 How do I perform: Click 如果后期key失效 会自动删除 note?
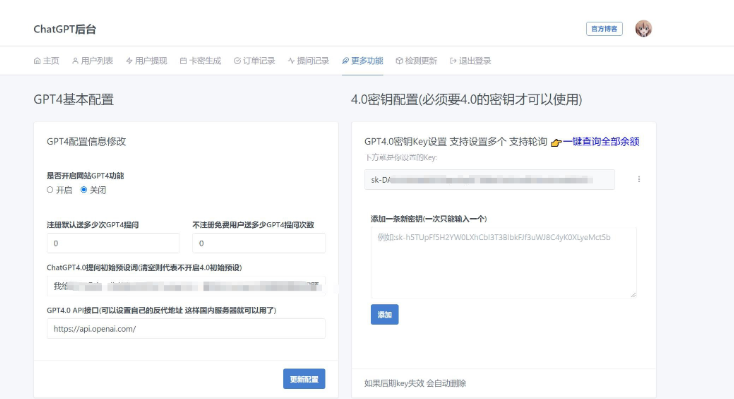pos(415,384)
